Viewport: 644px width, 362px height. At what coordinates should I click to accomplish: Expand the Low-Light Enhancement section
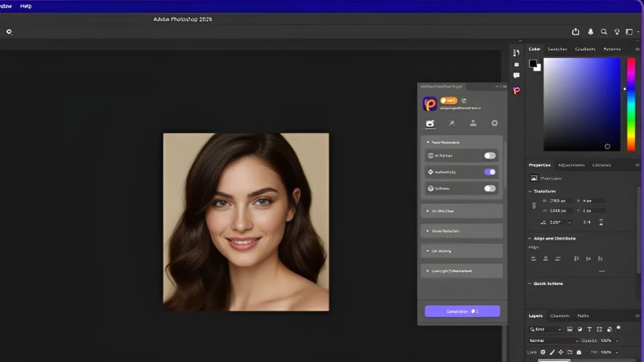click(x=461, y=271)
